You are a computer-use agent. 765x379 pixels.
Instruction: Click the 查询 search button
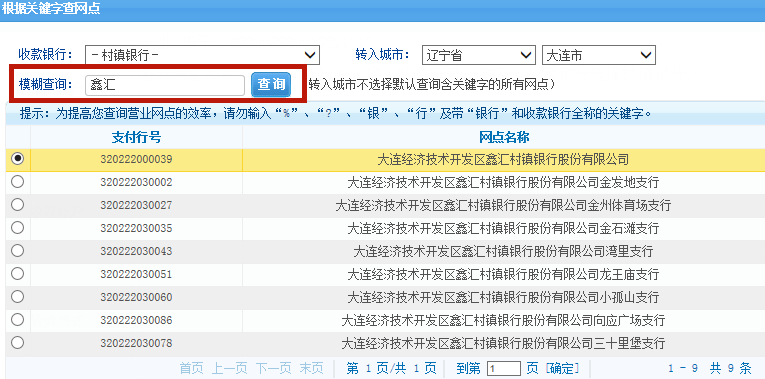click(271, 85)
